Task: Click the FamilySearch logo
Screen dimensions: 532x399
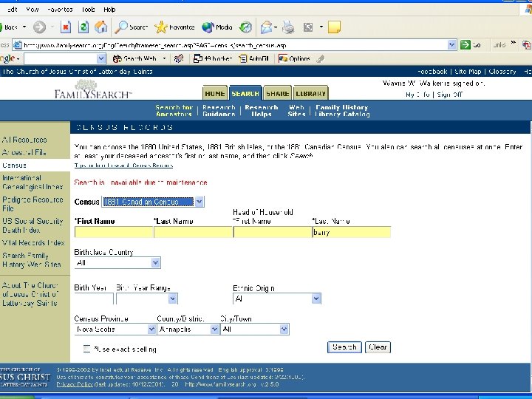Action: 93,89
